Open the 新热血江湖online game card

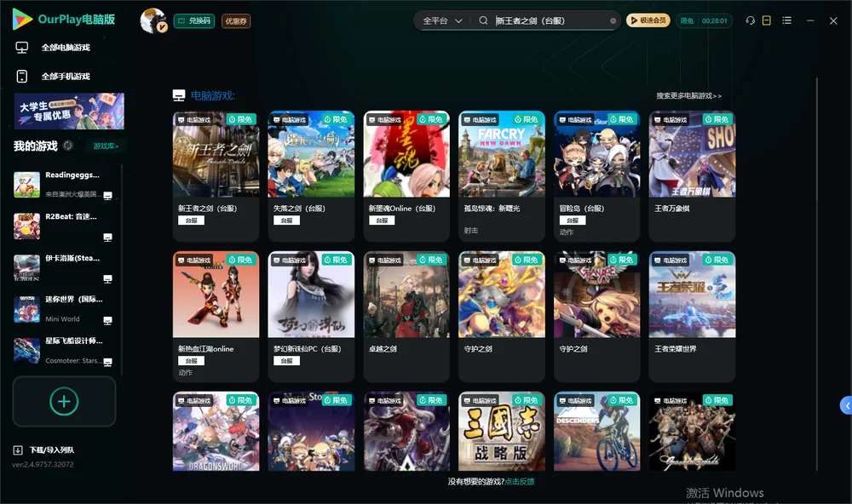[216, 317]
